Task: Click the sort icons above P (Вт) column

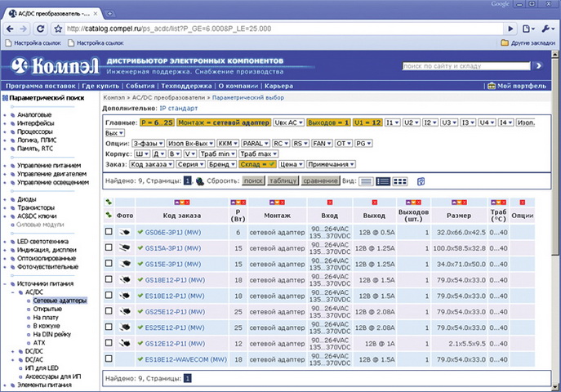Action: point(238,203)
